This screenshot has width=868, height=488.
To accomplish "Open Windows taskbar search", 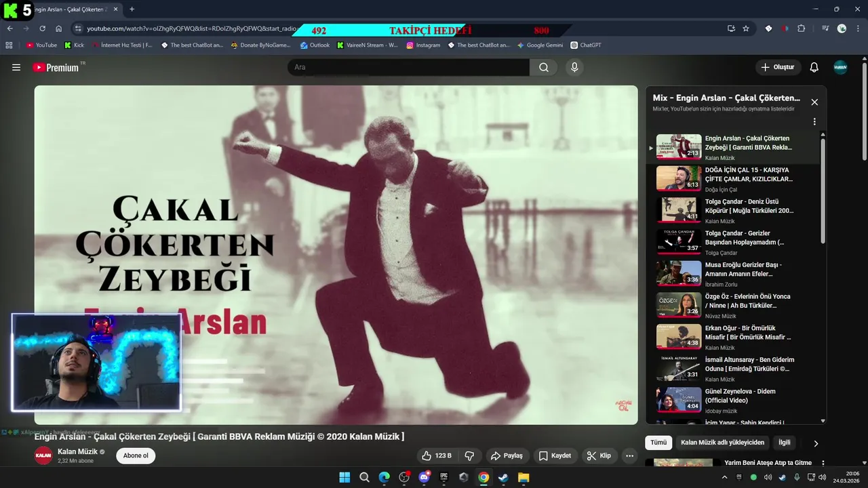I will [x=364, y=477].
